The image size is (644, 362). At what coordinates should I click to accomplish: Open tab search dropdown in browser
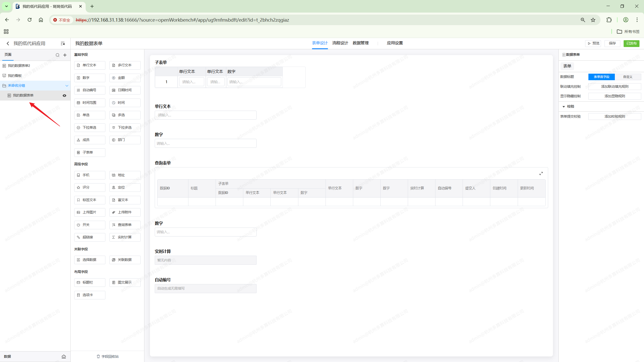[x=6, y=6]
